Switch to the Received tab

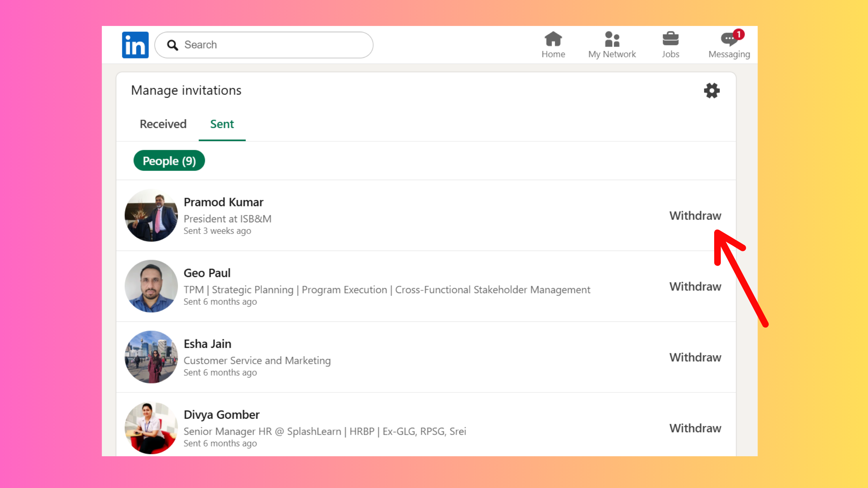[x=163, y=124]
